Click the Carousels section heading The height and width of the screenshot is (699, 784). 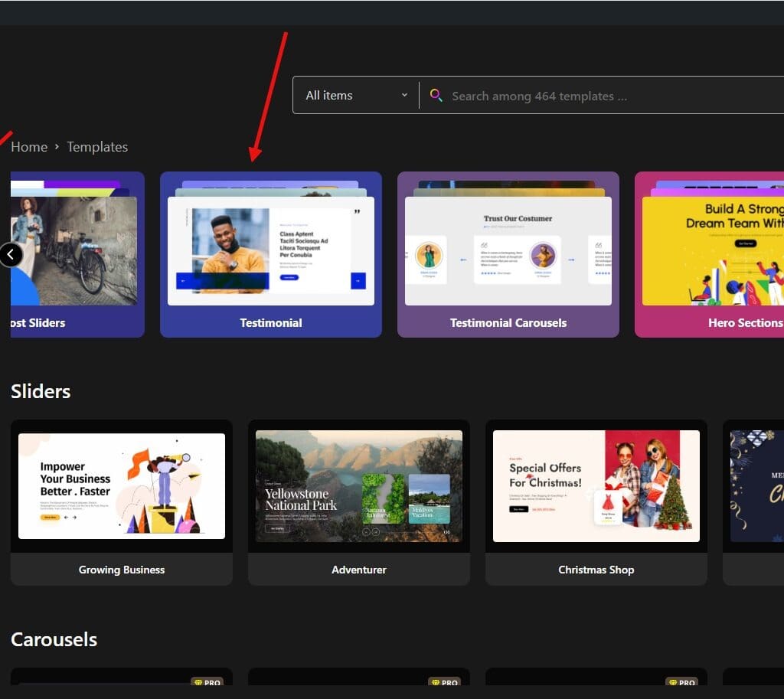click(54, 639)
